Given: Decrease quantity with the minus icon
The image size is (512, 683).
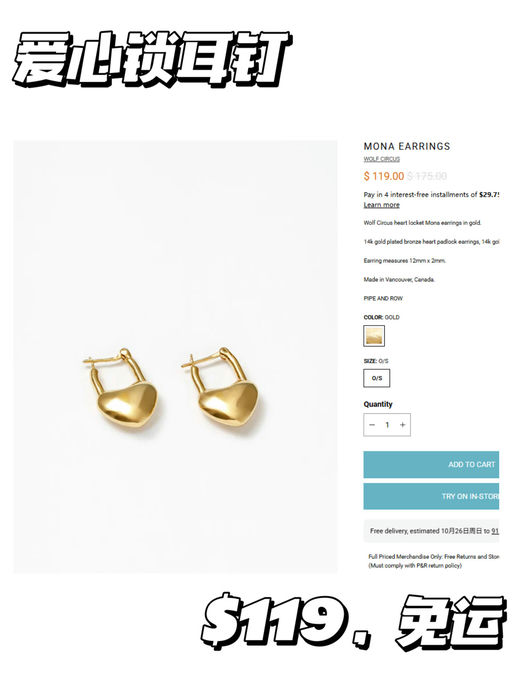Looking at the screenshot, I should (x=372, y=425).
